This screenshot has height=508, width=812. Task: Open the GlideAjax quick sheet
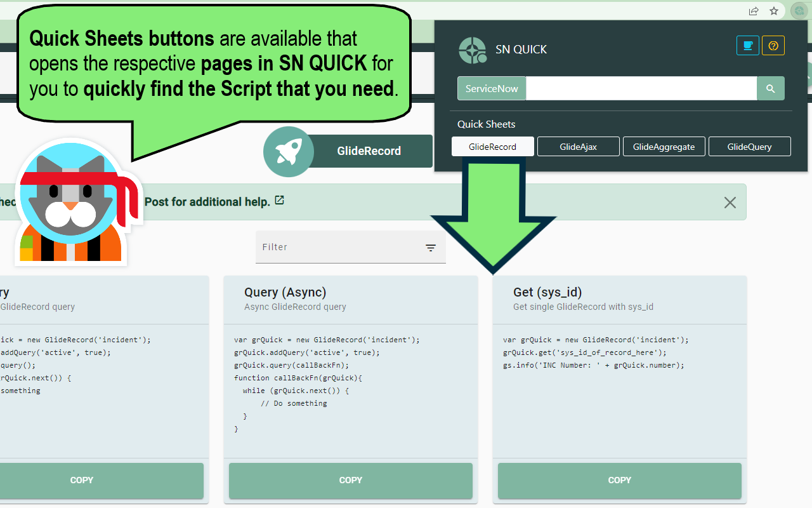579,147
